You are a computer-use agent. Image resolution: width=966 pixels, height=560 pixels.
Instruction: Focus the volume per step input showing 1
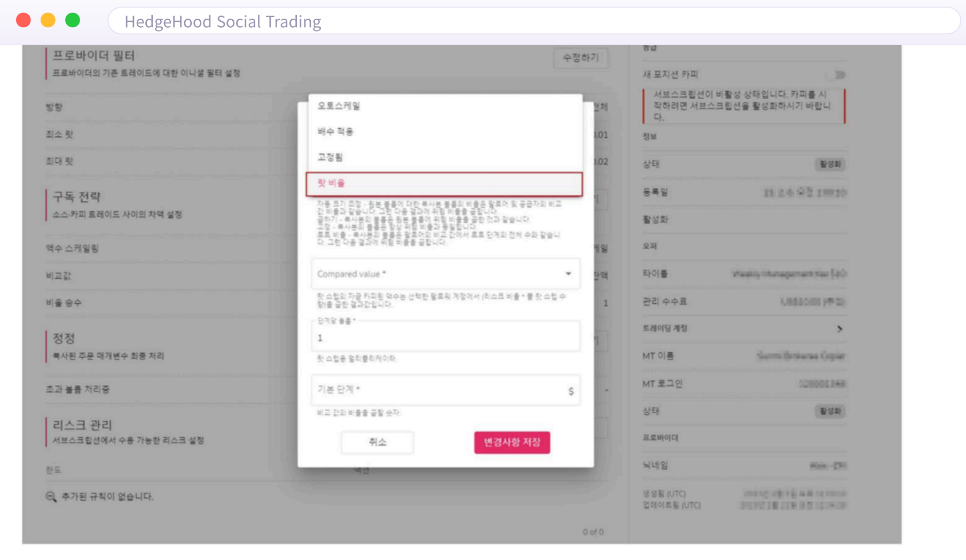445,337
